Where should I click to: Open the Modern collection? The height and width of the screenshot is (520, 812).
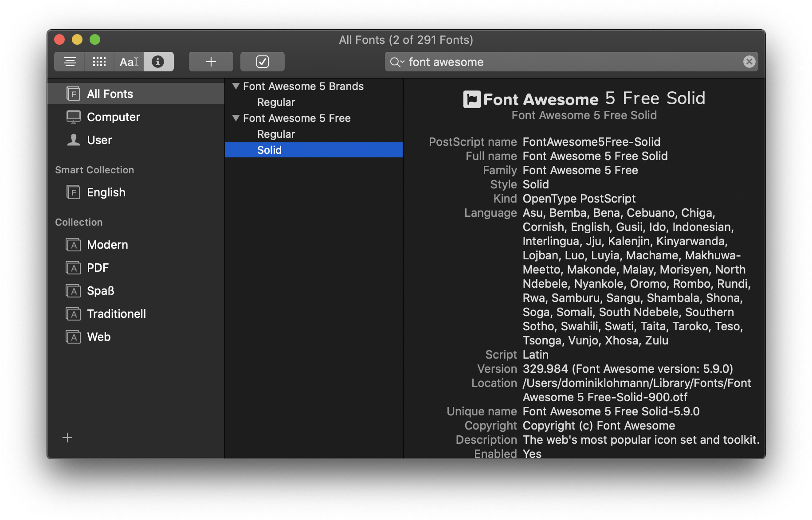[136, 244]
